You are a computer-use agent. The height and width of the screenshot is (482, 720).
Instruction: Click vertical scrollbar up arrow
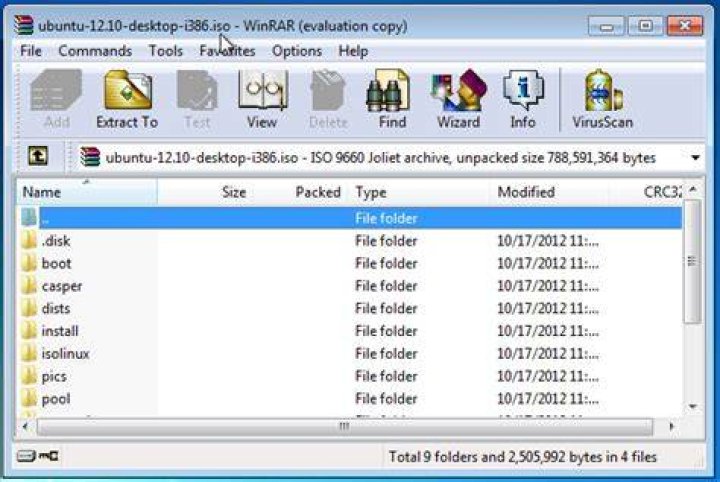coord(693,189)
